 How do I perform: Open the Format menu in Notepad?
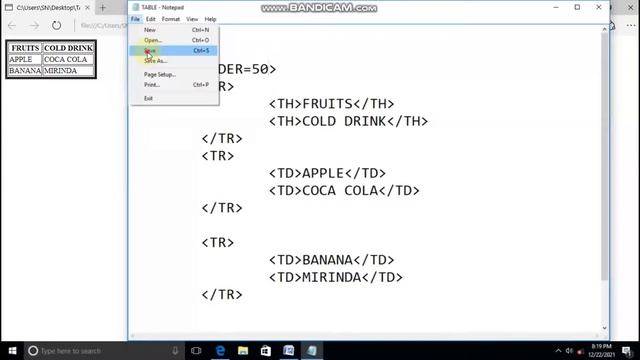[x=171, y=19]
